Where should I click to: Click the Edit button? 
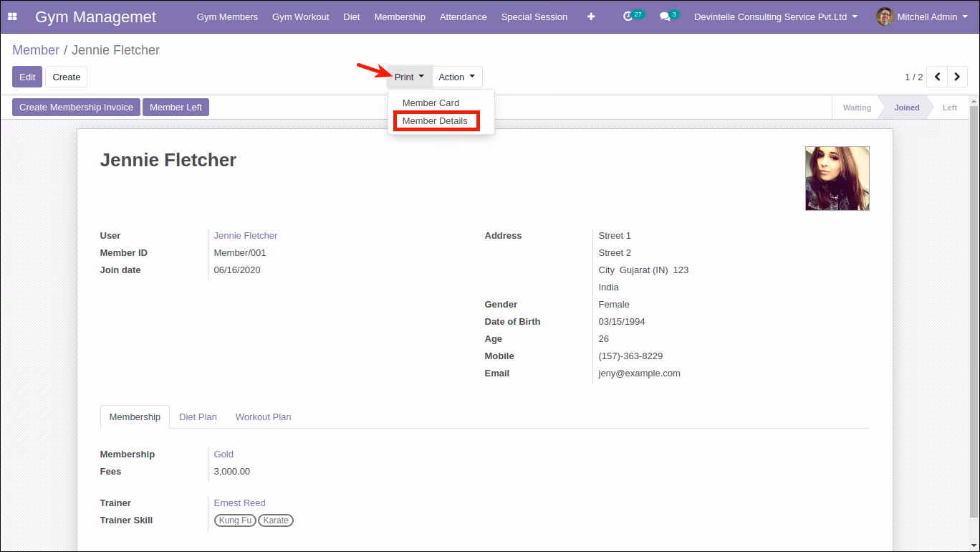point(27,77)
